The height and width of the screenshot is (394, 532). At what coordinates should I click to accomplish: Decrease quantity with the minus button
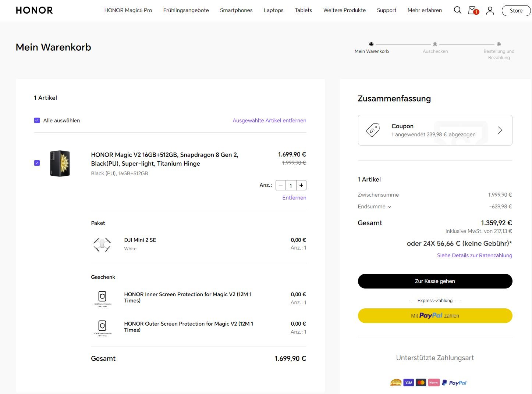[281, 185]
